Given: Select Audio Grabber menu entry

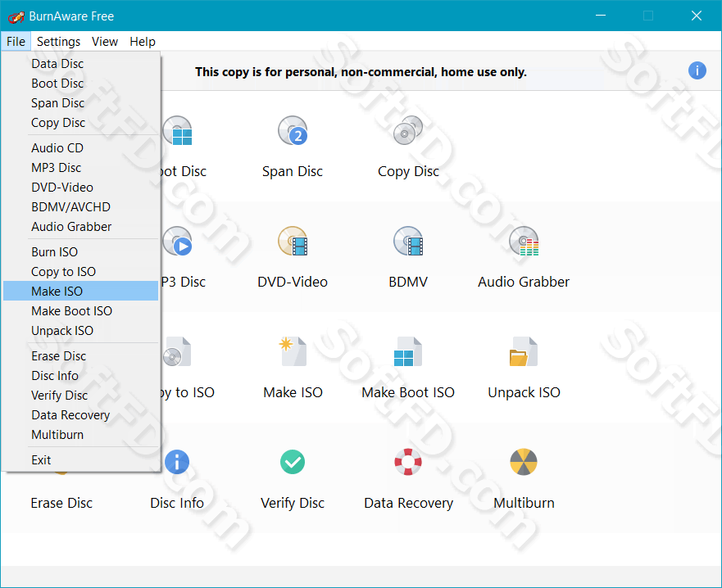Looking at the screenshot, I should pyautogui.click(x=80, y=227).
